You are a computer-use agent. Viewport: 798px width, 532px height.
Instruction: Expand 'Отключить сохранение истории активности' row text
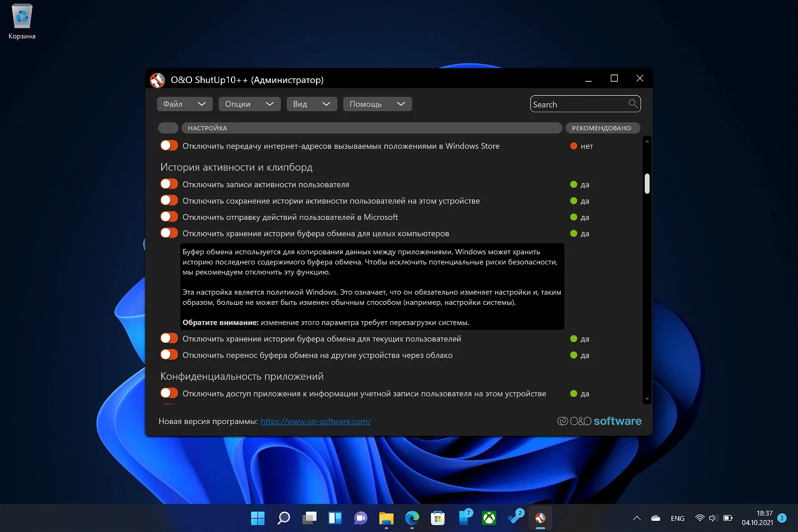(x=331, y=201)
